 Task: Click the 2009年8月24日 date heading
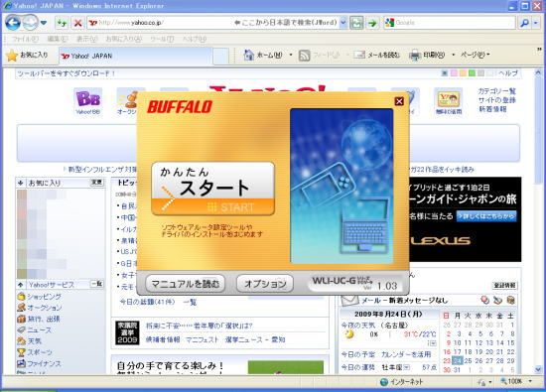click(388, 314)
